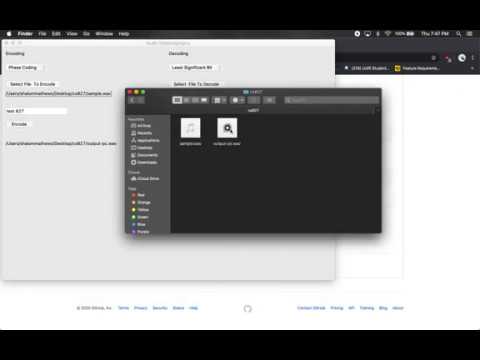Screen dimensions: 480x360
Task: Switch Finder to column view
Action: click(195, 100)
